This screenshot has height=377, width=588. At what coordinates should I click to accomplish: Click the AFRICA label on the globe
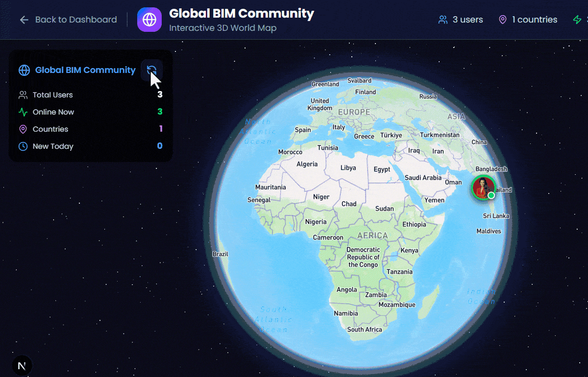(x=372, y=236)
